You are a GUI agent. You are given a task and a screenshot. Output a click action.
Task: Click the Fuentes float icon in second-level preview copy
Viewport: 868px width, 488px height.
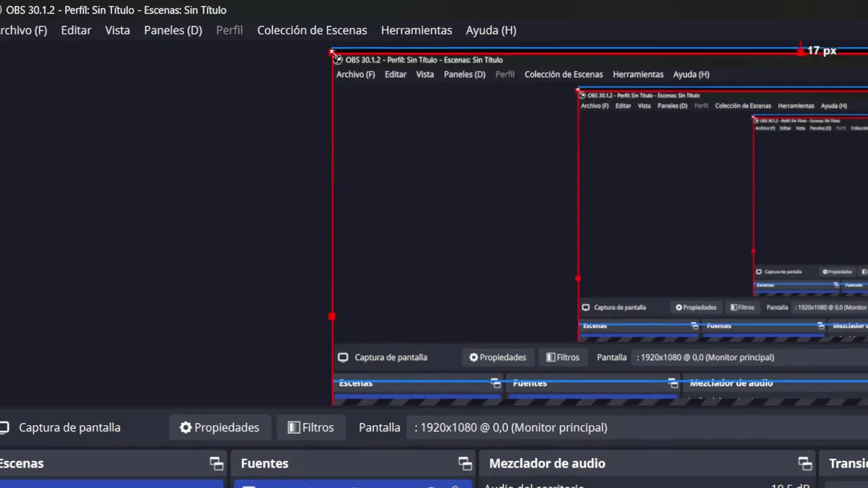(x=821, y=326)
